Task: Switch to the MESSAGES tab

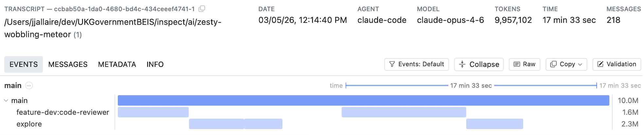Action: (x=68, y=64)
